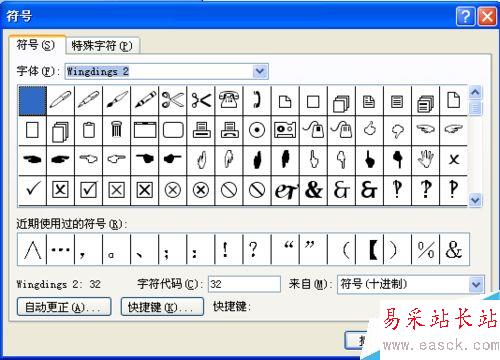This screenshot has width=500, height=360.
Task: Click the 自动更正(A)... button
Action: [64, 307]
